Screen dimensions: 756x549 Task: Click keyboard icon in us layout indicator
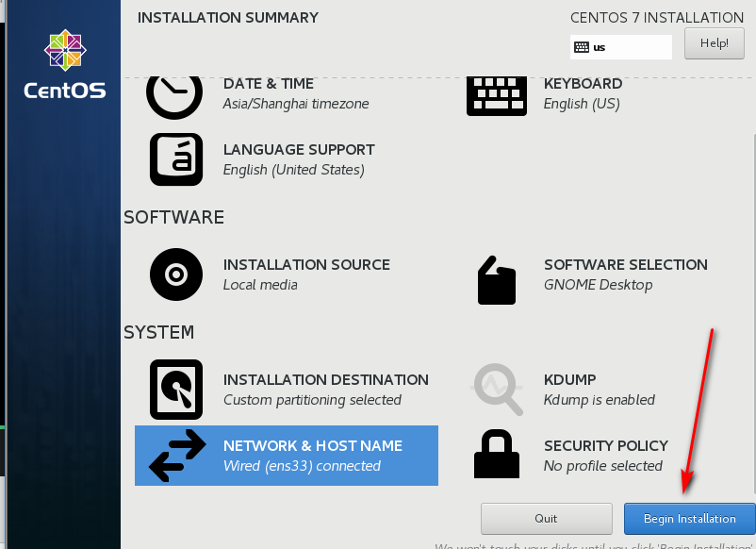[582, 47]
